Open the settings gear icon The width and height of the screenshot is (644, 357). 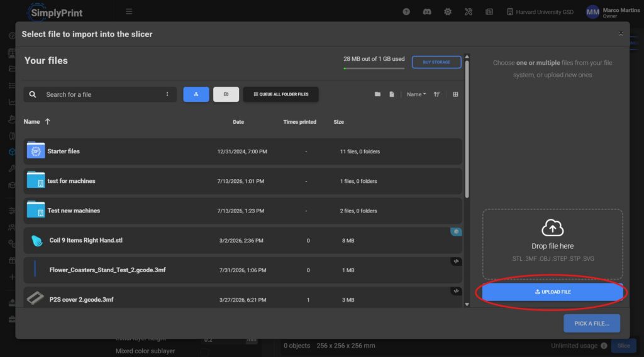[448, 12]
